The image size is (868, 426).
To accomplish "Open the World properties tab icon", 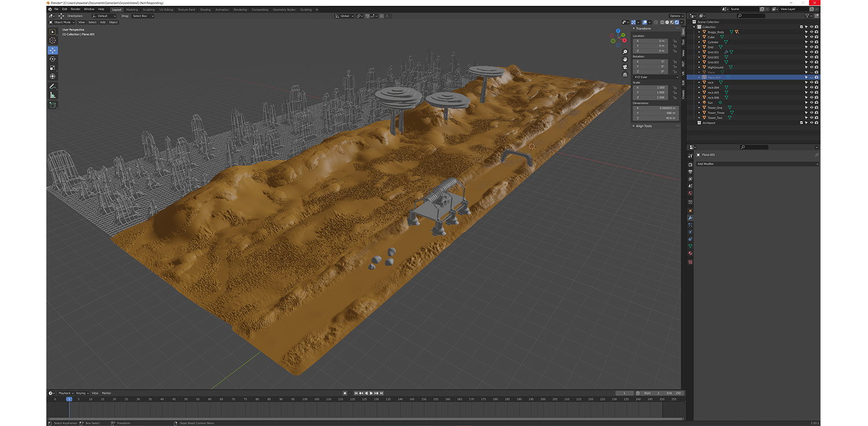I will click(690, 194).
